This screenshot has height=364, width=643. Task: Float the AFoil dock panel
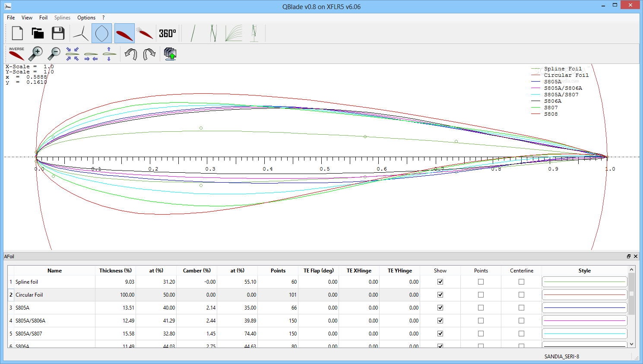[x=629, y=256]
